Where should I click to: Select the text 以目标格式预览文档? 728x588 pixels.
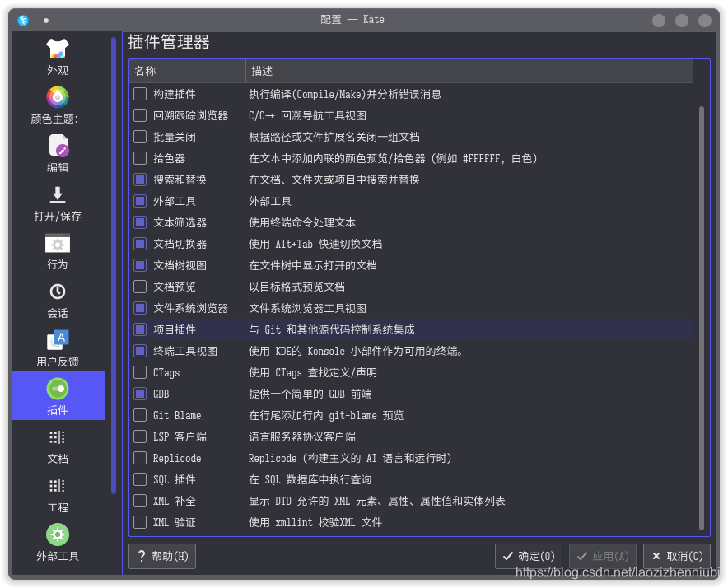pyautogui.click(x=296, y=287)
